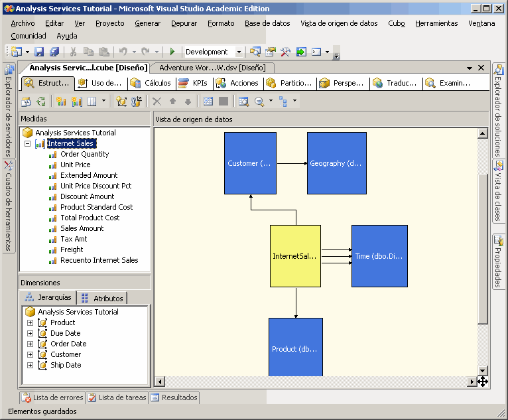This screenshot has height=420, width=508.
Task: Open the active documents list dropdown arrow
Action: click(x=469, y=68)
